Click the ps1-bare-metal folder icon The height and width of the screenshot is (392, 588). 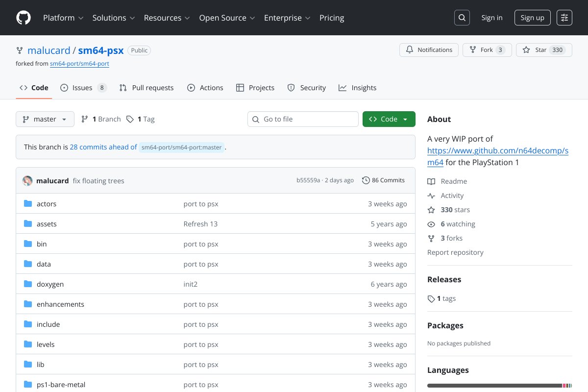click(28, 385)
